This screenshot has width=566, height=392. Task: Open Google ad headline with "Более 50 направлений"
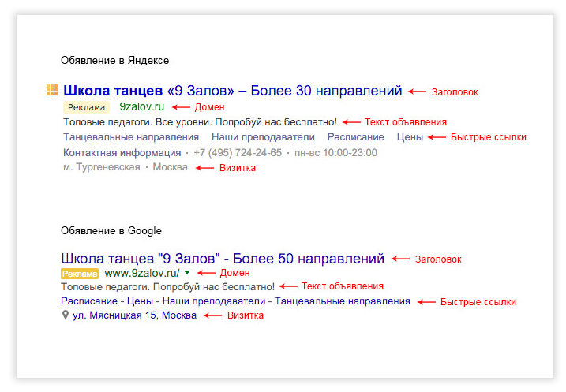coord(223,259)
